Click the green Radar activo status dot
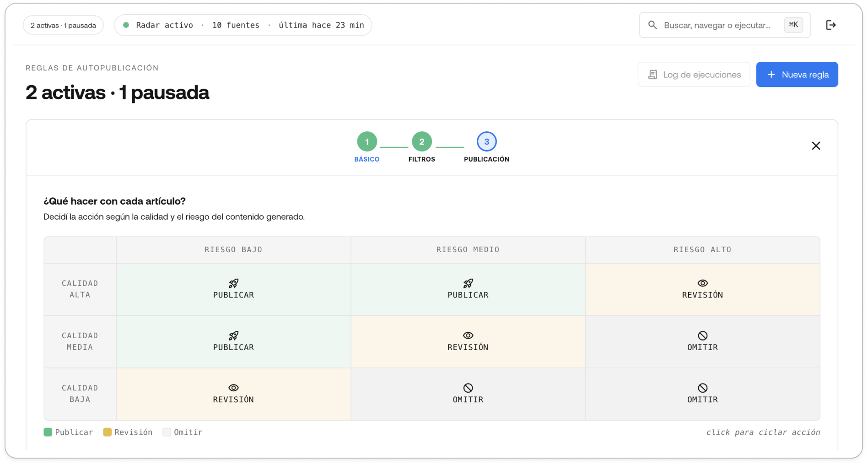Image resolution: width=868 pixels, height=465 pixels. pos(126,25)
